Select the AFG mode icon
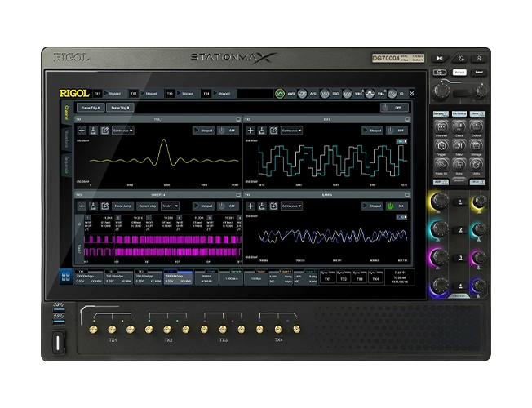The width and height of the screenshot is (532, 408). coord(302,94)
